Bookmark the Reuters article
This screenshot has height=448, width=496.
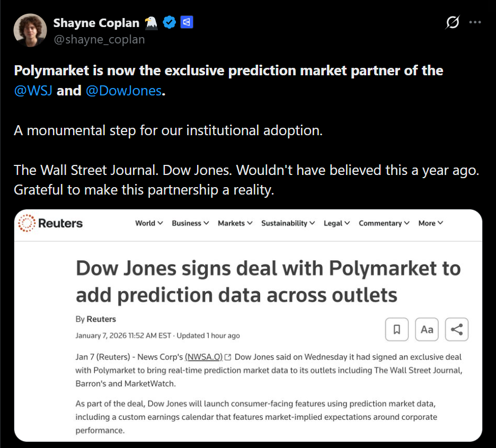coord(396,329)
